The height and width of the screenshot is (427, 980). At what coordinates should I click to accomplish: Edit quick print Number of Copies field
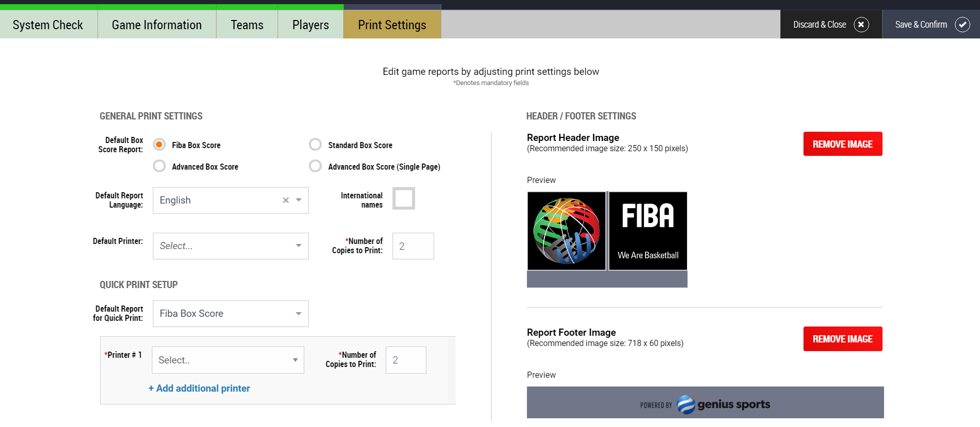pyautogui.click(x=406, y=360)
